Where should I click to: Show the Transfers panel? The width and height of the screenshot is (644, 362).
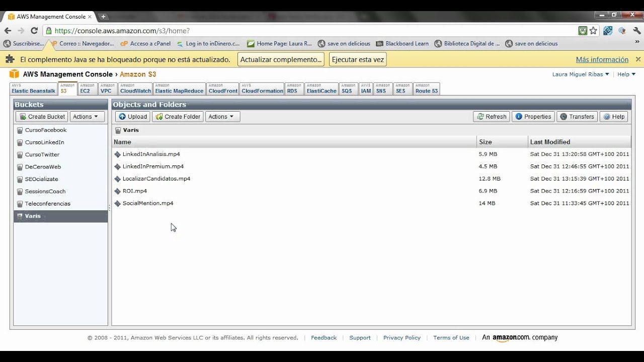click(x=577, y=117)
